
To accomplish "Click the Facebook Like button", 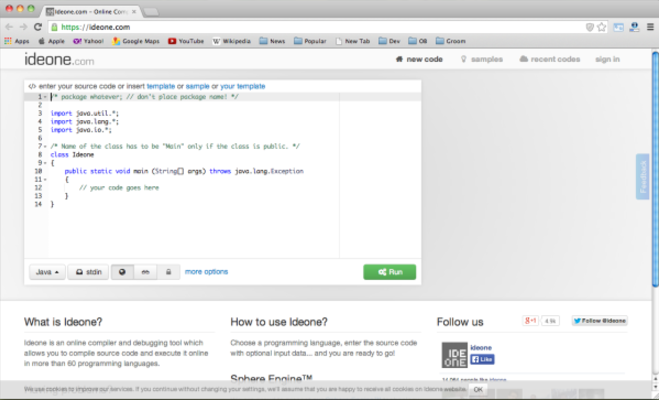I will (482, 359).
